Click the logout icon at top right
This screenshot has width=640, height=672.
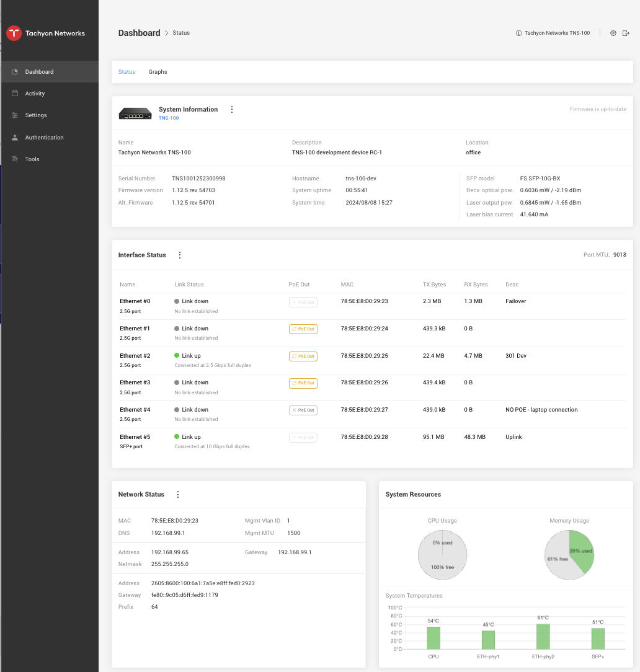pos(626,33)
